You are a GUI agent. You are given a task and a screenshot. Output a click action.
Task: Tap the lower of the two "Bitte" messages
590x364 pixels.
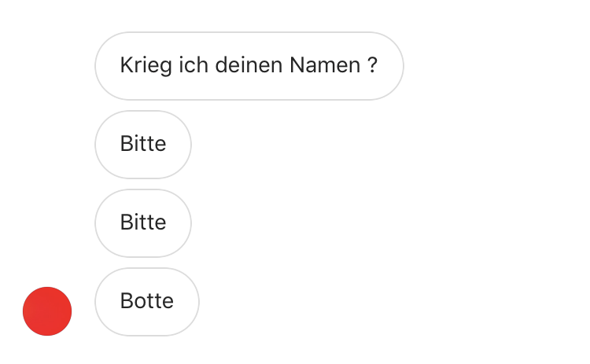pos(143,223)
